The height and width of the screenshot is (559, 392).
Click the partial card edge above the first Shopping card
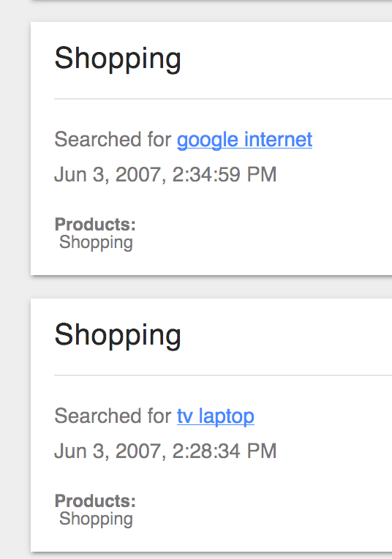(211, 1)
